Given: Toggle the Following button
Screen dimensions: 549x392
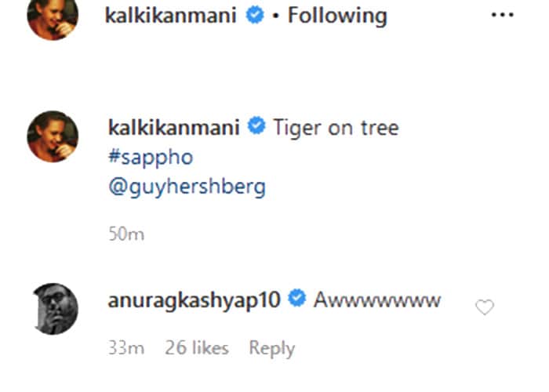Looking at the screenshot, I should (x=337, y=16).
